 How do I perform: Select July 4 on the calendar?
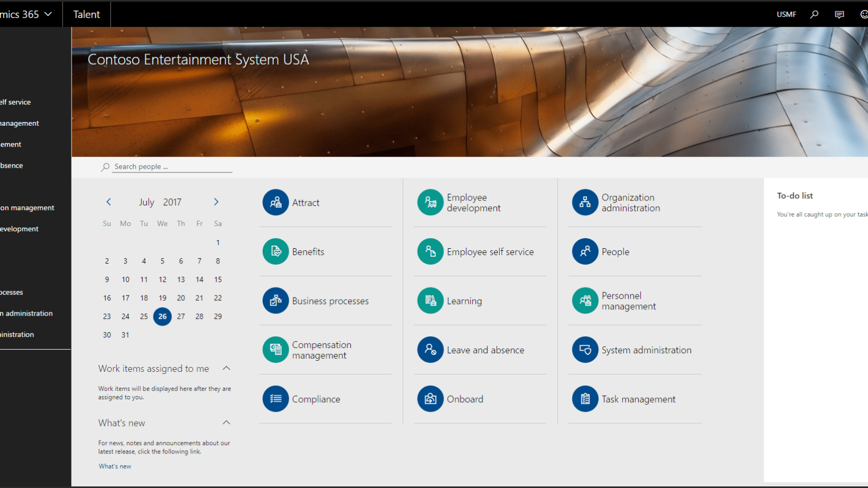144,261
